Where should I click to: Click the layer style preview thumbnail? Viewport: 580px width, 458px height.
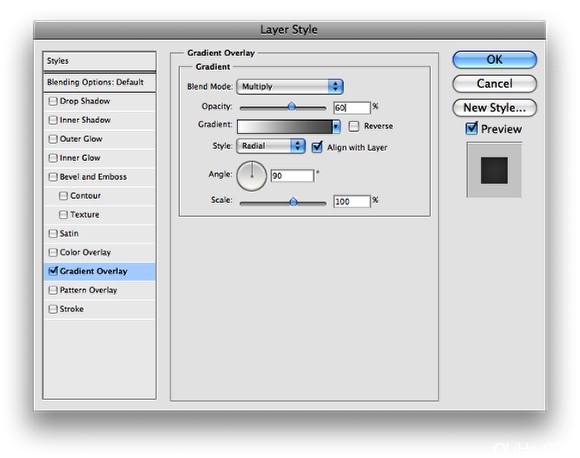coord(494,170)
